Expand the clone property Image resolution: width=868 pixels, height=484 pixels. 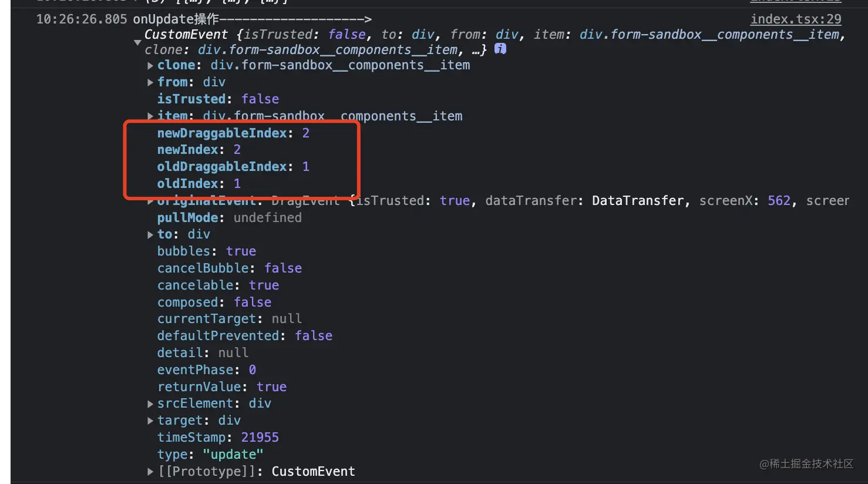[150, 66]
